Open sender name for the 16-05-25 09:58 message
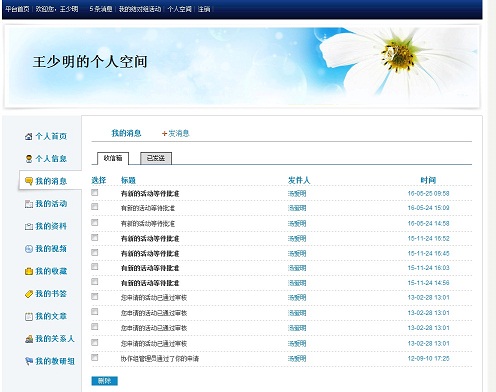Image resolution: width=496 pixels, height=392 pixels. [297, 193]
